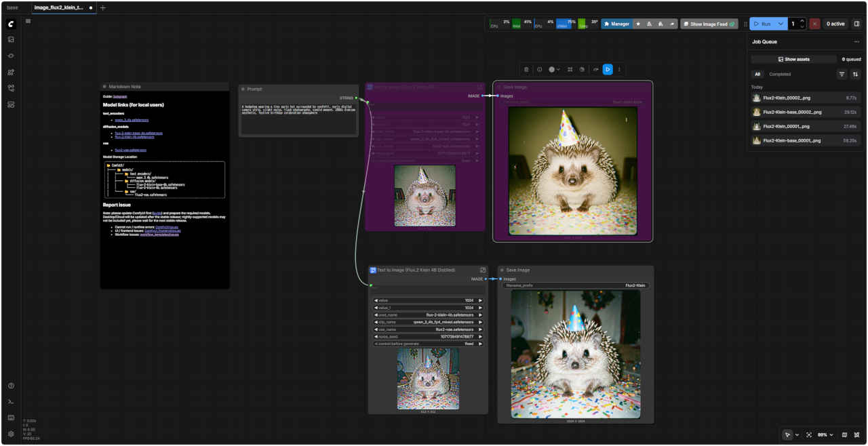The height and width of the screenshot is (446, 868).
Task: Click the sort icon in Job Queue
Action: pos(855,75)
